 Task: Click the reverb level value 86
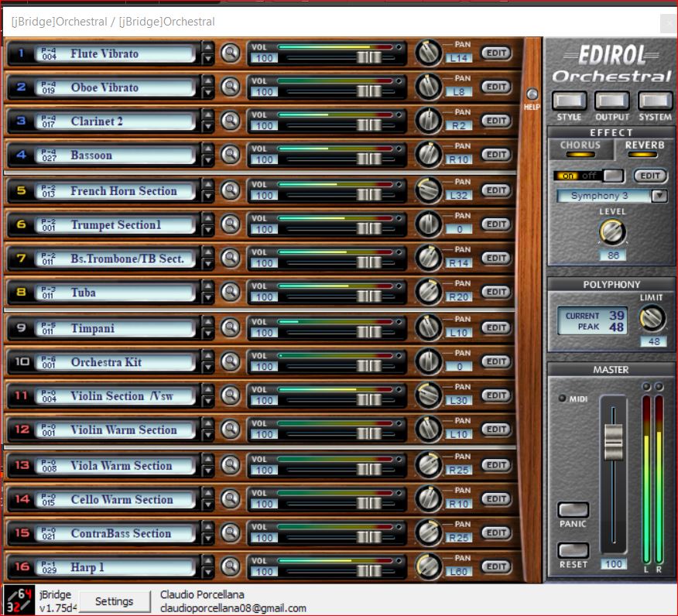613,255
